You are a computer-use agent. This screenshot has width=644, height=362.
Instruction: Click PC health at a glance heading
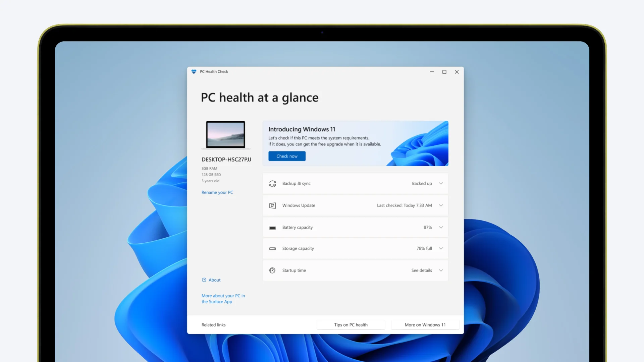[260, 98]
